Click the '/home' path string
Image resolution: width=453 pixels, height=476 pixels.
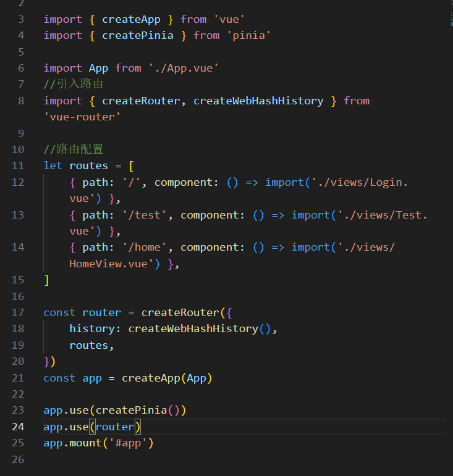(x=145, y=248)
